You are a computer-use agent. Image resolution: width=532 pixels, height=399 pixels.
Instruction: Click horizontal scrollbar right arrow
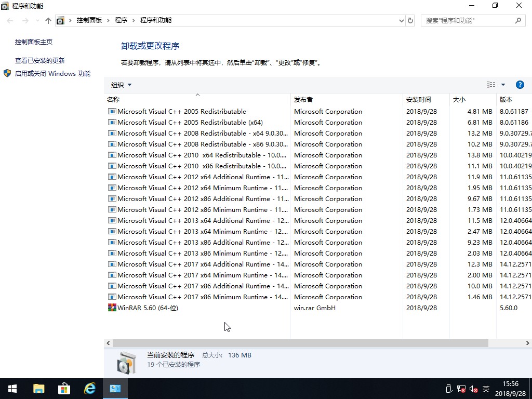(x=528, y=343)
